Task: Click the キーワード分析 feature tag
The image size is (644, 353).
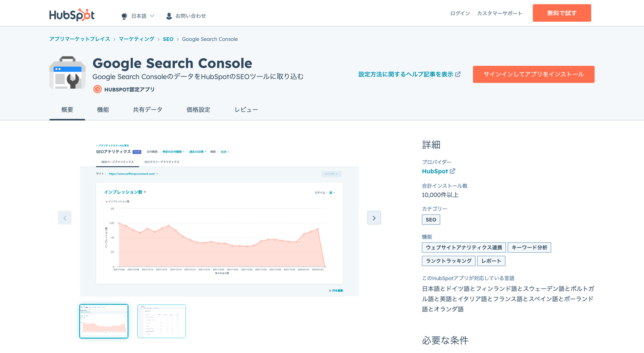Action: (x=529, y=247)
